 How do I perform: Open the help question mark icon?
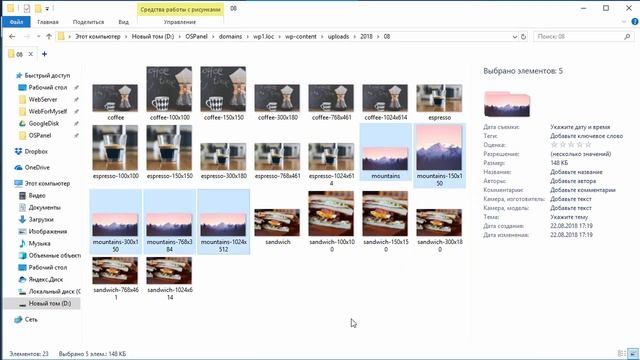tap(635, 22)
